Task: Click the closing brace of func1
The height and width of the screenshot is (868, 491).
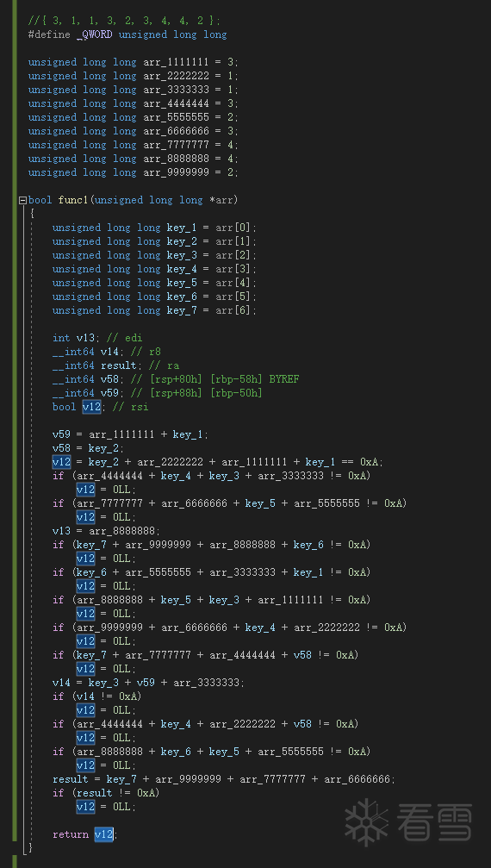Action: [30, 847]
